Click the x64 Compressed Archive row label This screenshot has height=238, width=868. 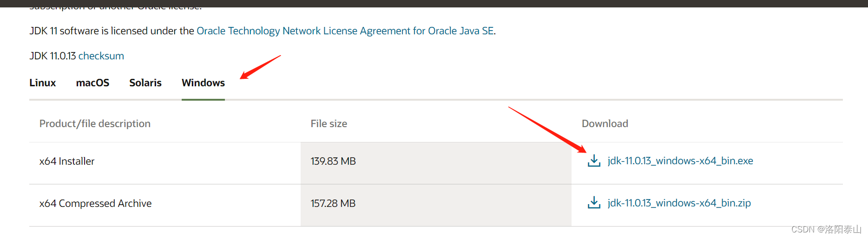[95, 204]
